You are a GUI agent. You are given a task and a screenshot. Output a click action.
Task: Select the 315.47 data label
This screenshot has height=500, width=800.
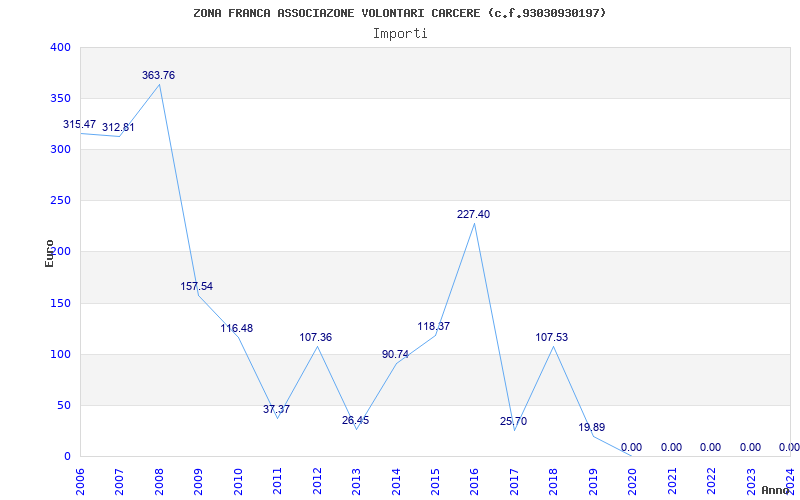point(79,124)
